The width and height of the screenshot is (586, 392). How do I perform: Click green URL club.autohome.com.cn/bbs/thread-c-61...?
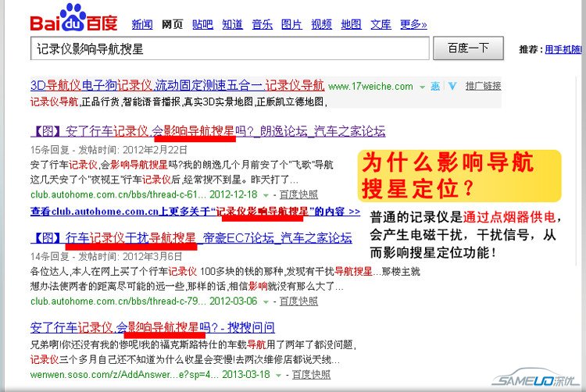[118, 194]
